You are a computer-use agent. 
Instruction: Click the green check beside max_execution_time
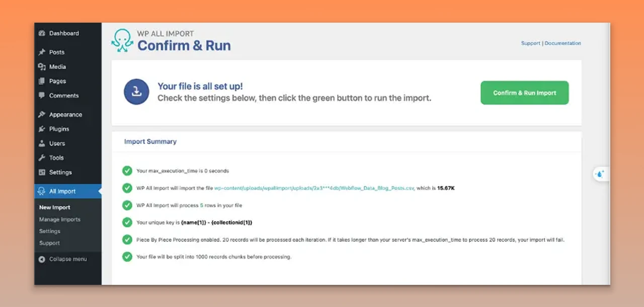point(127,171)
